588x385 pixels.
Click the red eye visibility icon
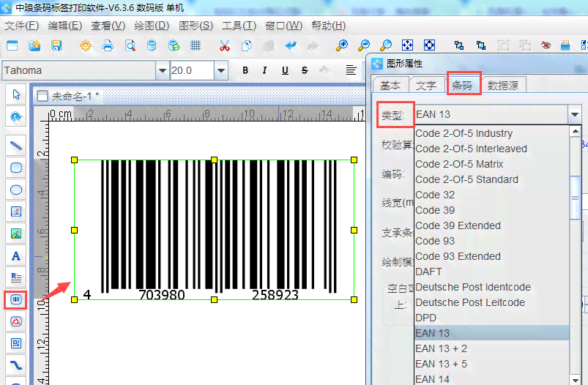(546, 45)
